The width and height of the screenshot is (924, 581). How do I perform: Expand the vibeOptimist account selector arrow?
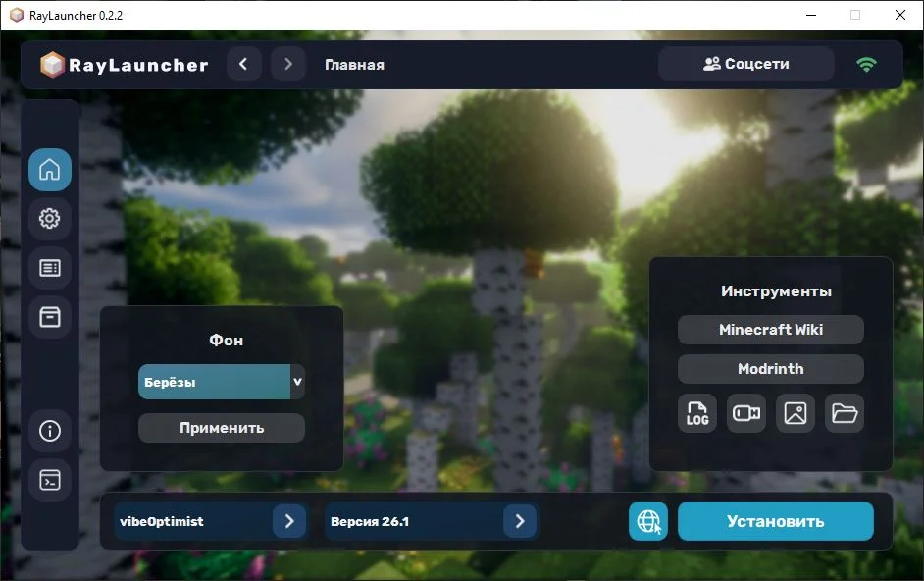(289, 521)
